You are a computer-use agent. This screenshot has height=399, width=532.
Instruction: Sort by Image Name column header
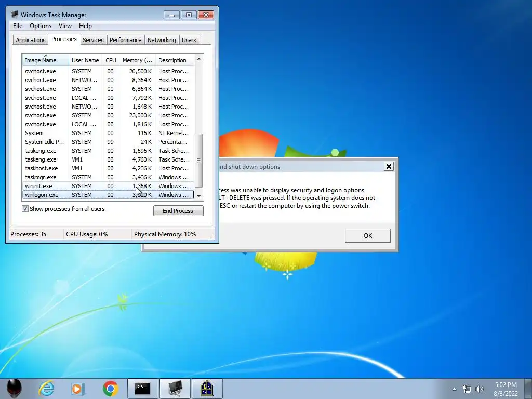pos(46,60)
